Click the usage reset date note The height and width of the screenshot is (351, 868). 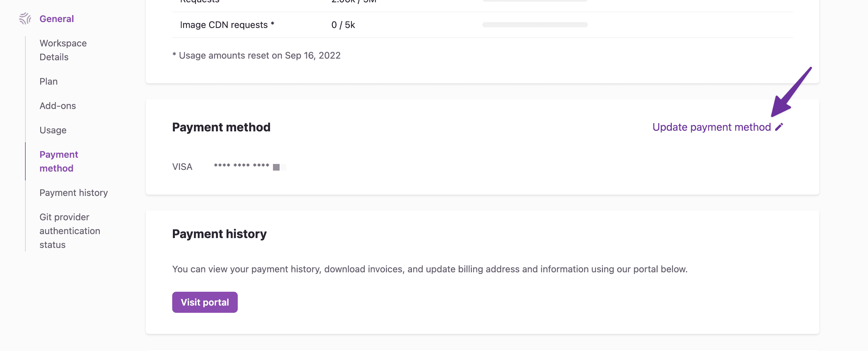tap(257, 55)
